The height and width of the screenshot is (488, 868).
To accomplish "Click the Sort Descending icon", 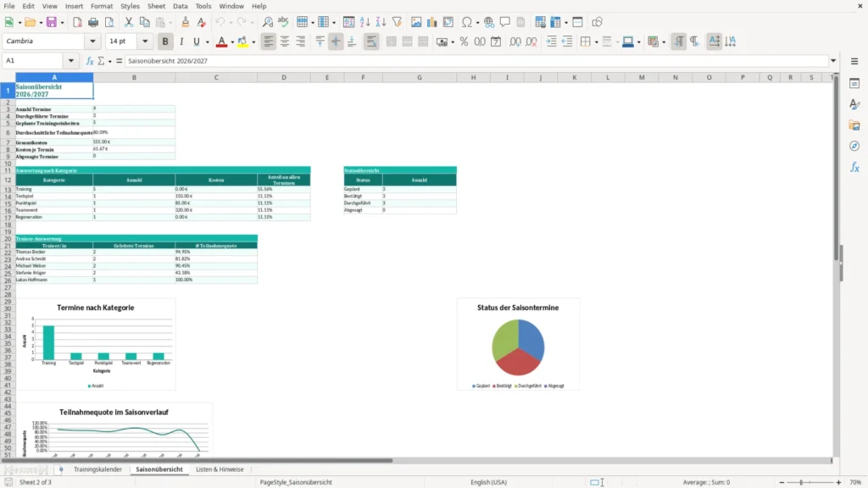I will 381,22.
